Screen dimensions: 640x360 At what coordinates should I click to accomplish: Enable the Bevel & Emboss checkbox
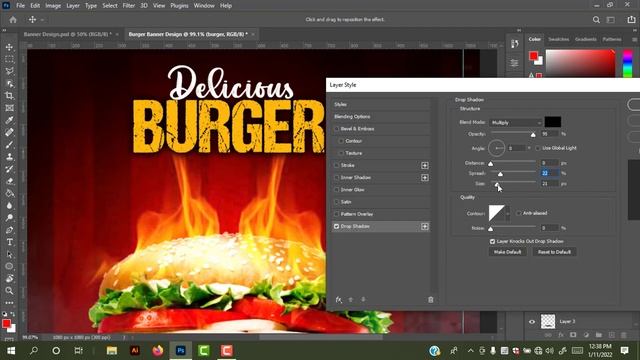[336, 129]
